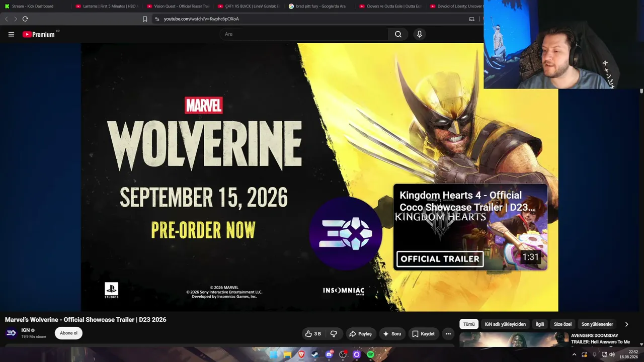
Task: Switch to the brad pitt fury Google tab
Action: click(320, 6)
